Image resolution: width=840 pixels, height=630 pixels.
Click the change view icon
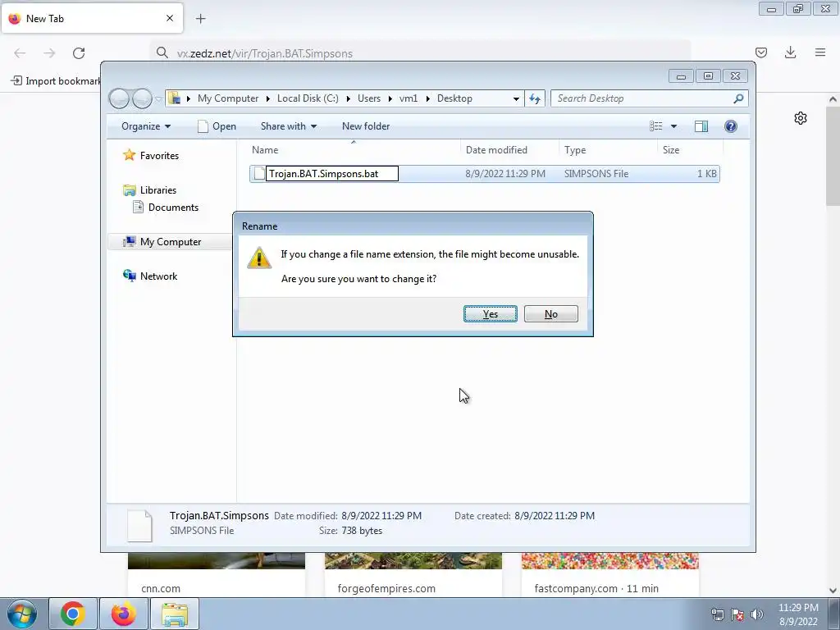click(655, 126)
